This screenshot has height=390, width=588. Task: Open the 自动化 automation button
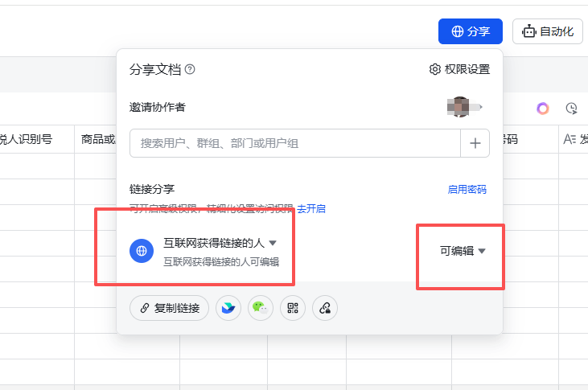click(548, 31)
